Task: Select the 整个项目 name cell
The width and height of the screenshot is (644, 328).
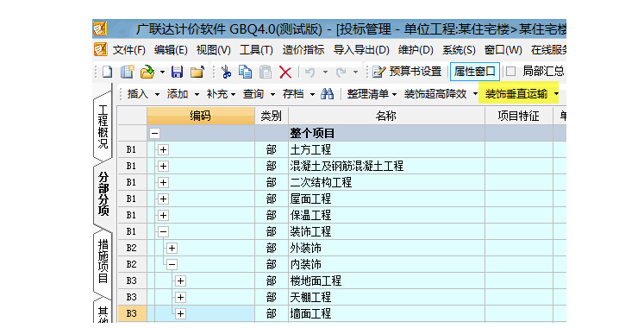Action: 386,133
